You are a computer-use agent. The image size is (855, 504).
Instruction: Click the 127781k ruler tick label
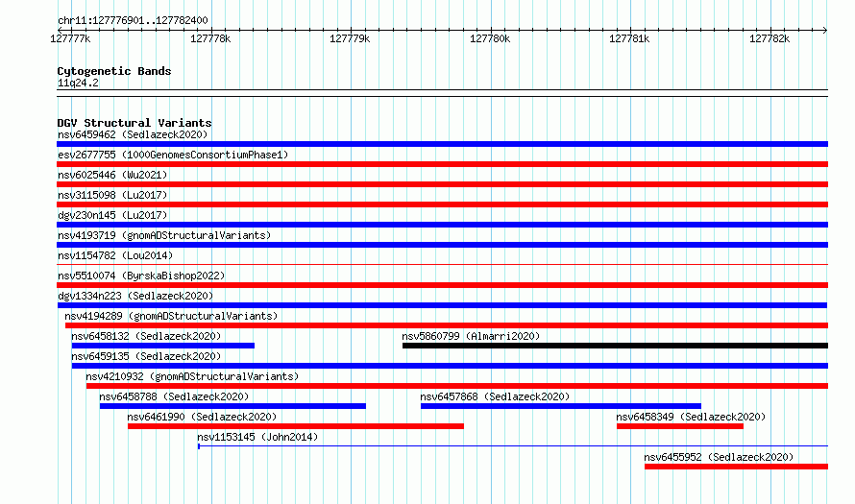click(x=630, y=38)
